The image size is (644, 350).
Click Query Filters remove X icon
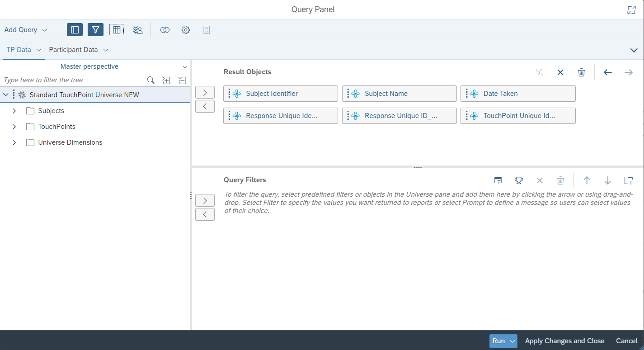pyautogui.click(x=540, y=180)
